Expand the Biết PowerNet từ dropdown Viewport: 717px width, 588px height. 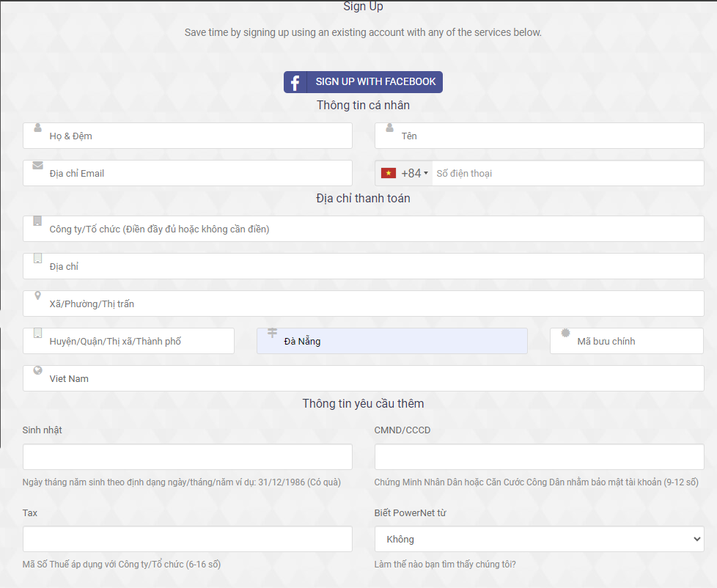tap(539, 540)
